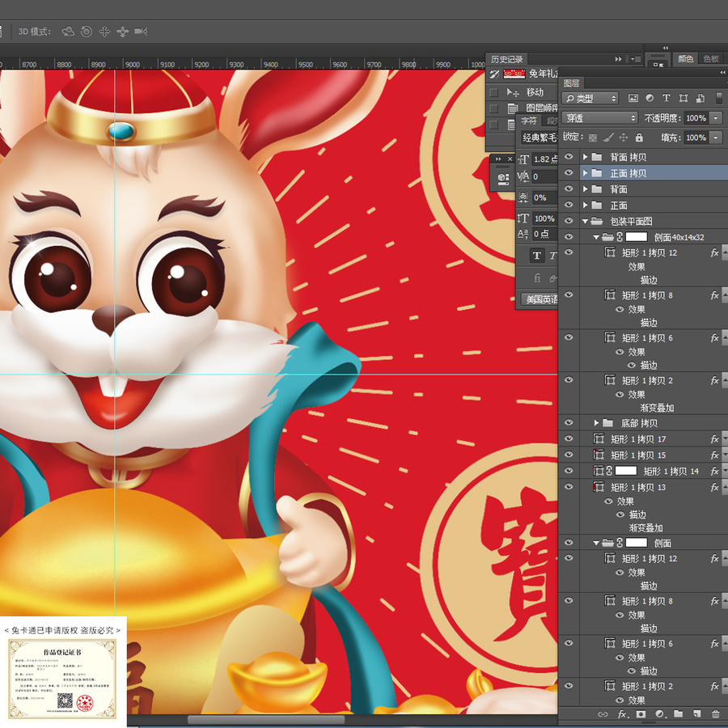This screenshot has height=728, width=728.
Task: Click the history snapshot thumbnail 兔年礼盒
Action: pos(514,74)
